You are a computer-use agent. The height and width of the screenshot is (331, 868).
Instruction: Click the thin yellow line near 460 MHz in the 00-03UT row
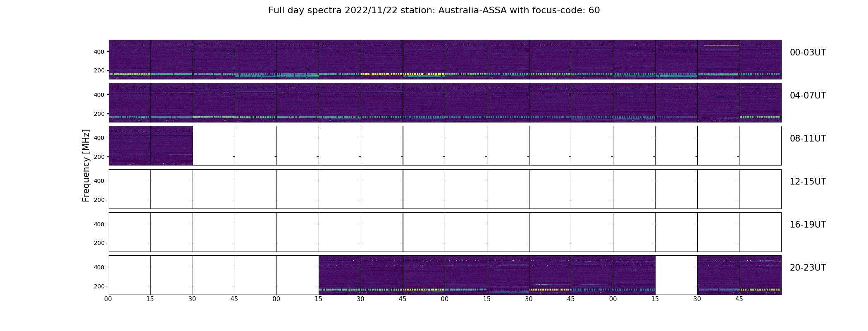(x=721, y=46)
